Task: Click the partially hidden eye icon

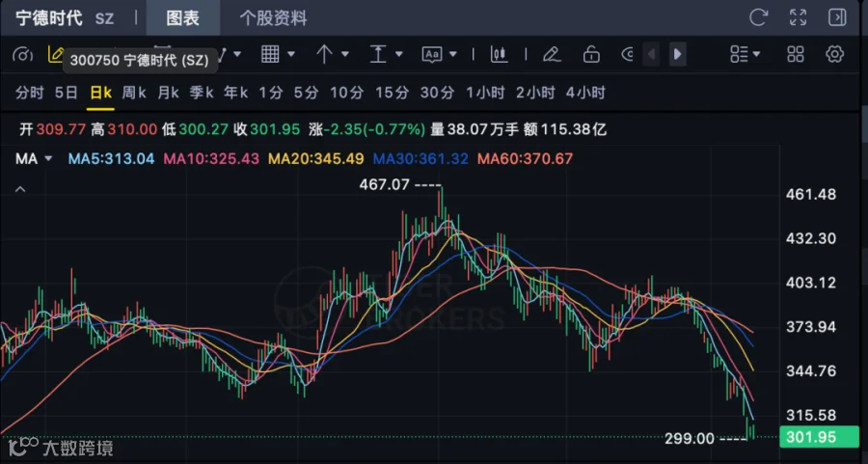Action: pyautogui.click(x=628, y=54)
